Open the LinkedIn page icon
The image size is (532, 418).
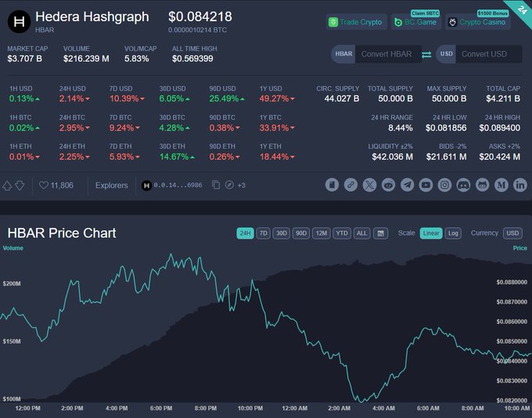point(519,185)
